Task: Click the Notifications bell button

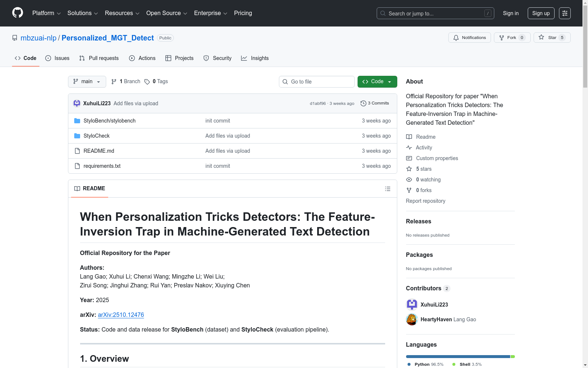Action: click(x=470, y=38)
